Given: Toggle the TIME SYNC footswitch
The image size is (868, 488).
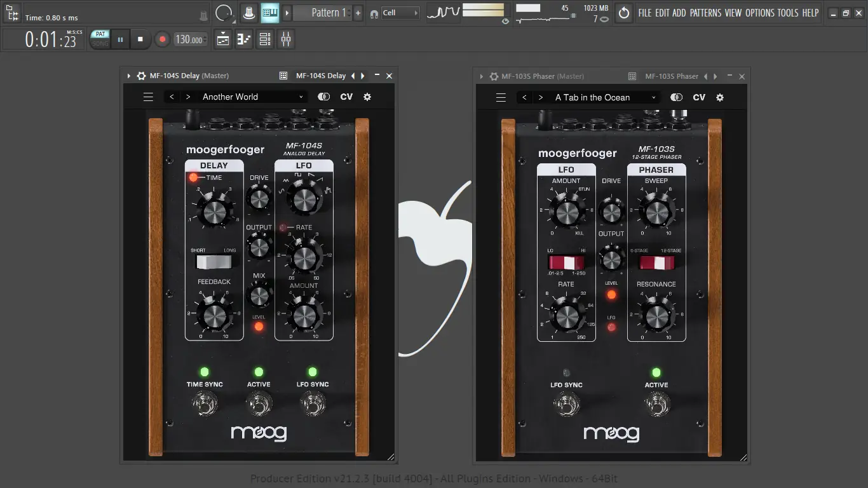Looking at the screenshot, I should click(x=205, y=403).
